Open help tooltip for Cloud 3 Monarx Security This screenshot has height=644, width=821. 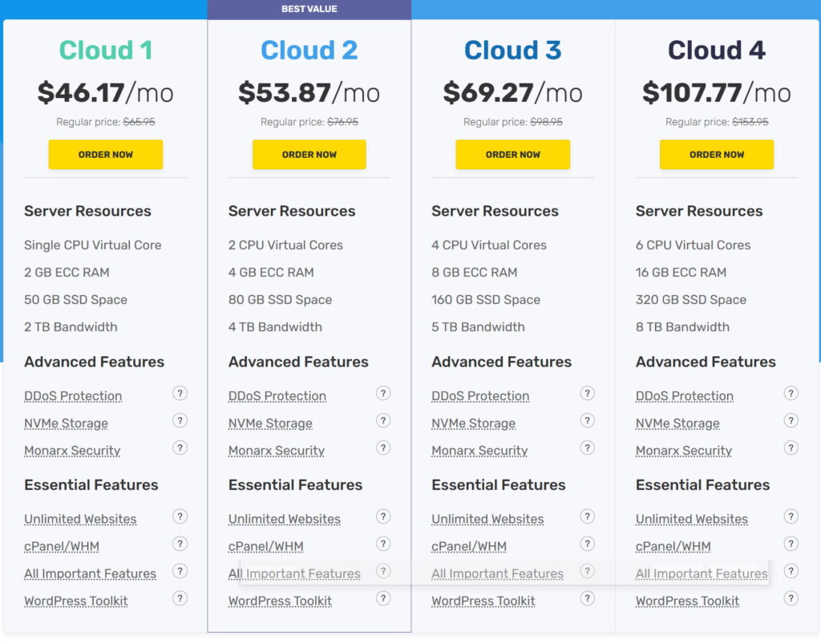tap(588, 448)
